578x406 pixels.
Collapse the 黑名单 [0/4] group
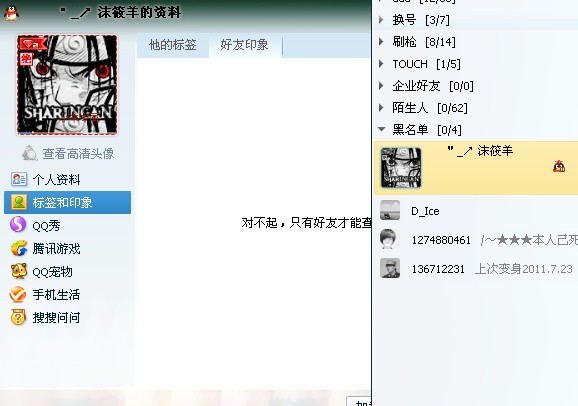(x=382, y=129)
